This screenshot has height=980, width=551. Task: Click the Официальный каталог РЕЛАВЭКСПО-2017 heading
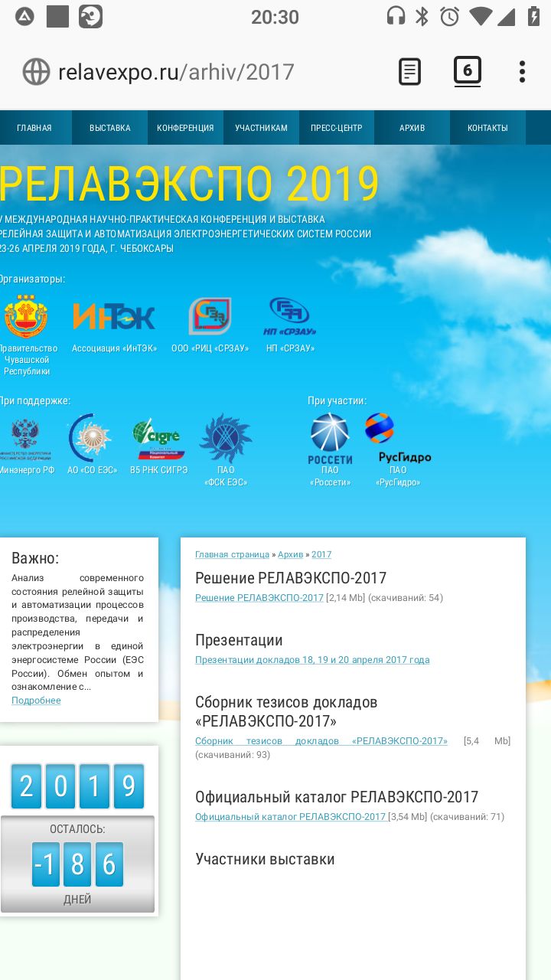337,797
